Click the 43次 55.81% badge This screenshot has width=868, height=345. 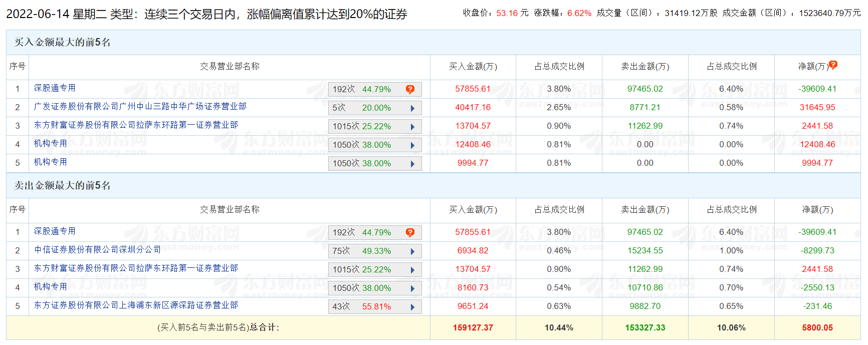tap(375, 307)
